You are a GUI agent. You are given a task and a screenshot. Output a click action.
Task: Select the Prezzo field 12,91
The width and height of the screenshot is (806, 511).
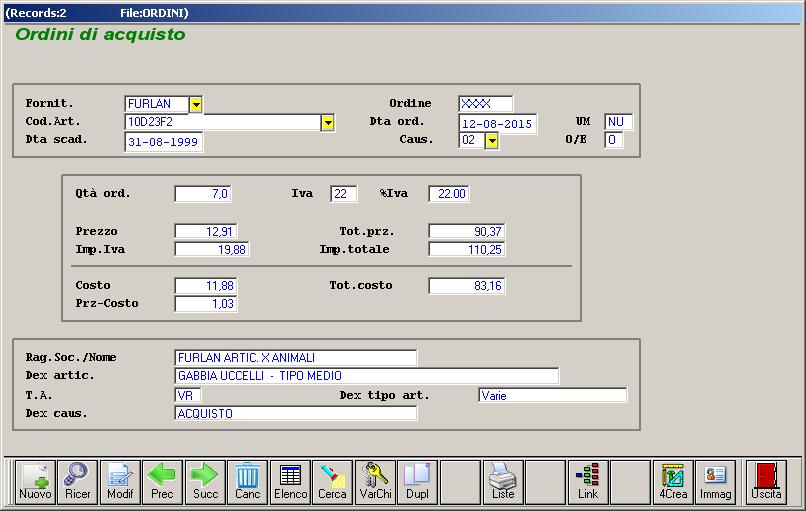(x=206, y=231)
